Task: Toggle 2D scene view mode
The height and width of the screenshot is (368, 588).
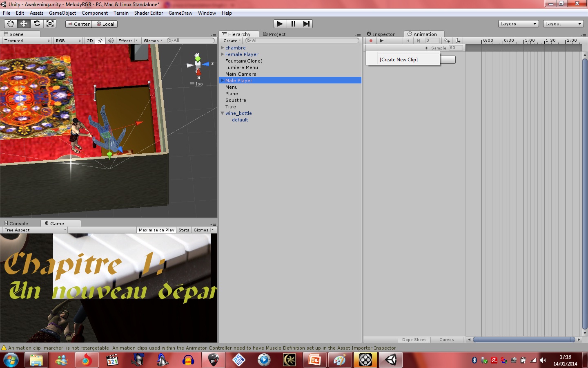Action: (89, 40)
